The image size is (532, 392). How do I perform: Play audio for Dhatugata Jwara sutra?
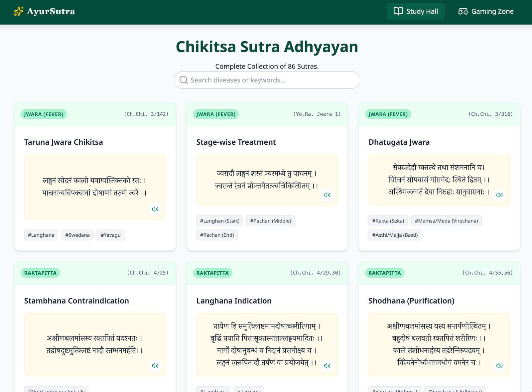[499, 195]
